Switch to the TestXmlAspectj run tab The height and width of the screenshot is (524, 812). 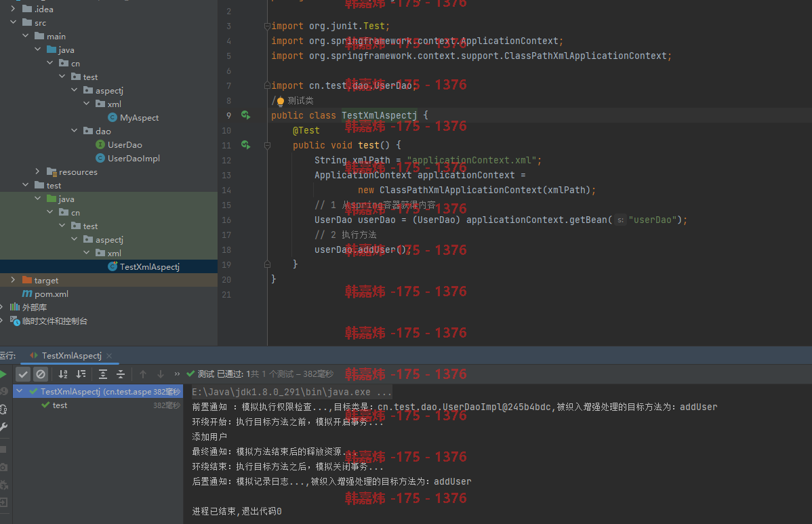[71, 356]
